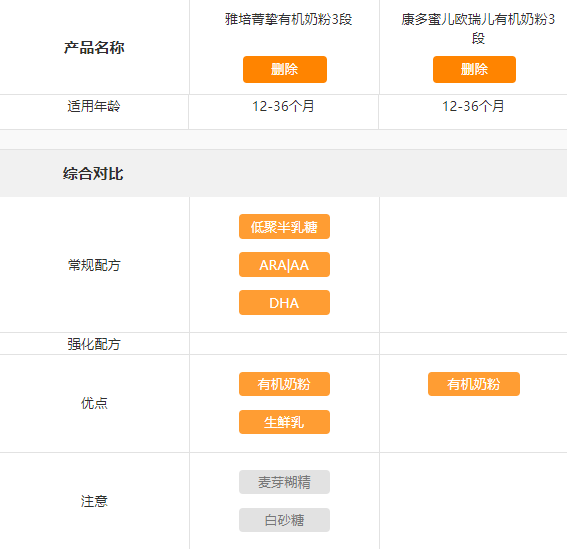The image size is (567, 549).
Task: Delete 康多蜜儿欧瑞儿有机奶粉3段 from comparison
Action: coord(474,69)
